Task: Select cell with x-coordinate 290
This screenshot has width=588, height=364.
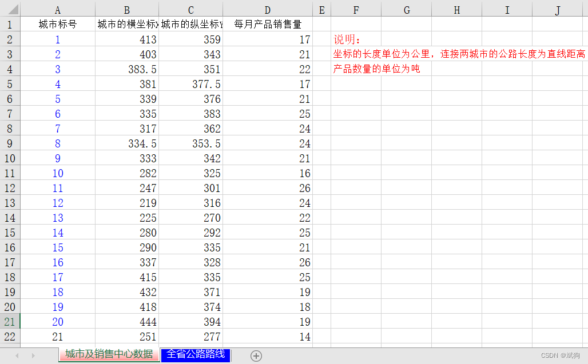Action: tap(127, 247)
